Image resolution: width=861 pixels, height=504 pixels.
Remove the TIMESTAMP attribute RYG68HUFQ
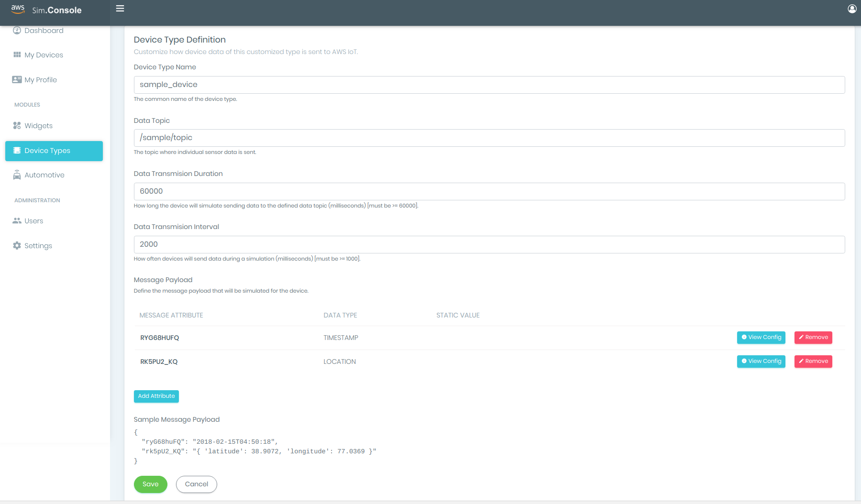point(813,337)
